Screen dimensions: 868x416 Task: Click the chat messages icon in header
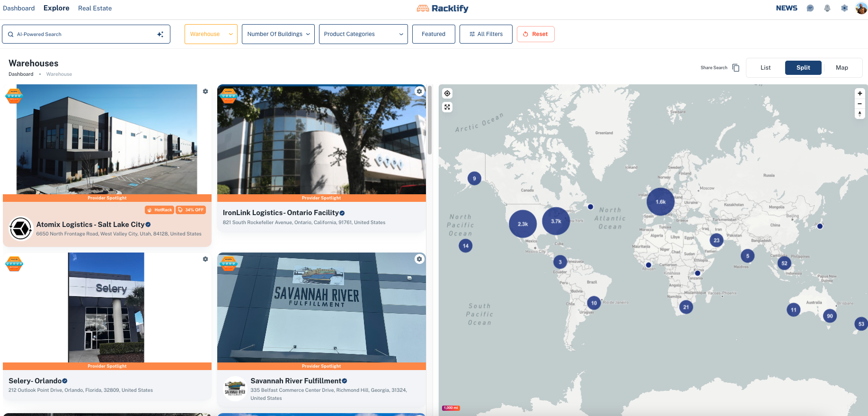coord(810,8)
